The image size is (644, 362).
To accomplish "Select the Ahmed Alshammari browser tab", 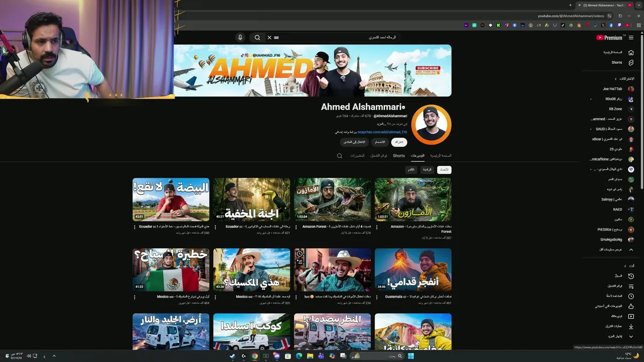I will tap(605, 5).
